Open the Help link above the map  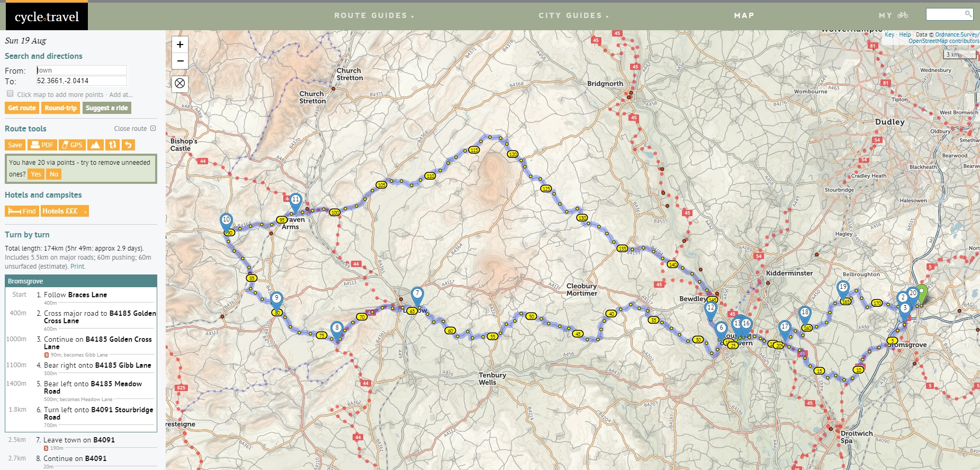coord(905,34)
